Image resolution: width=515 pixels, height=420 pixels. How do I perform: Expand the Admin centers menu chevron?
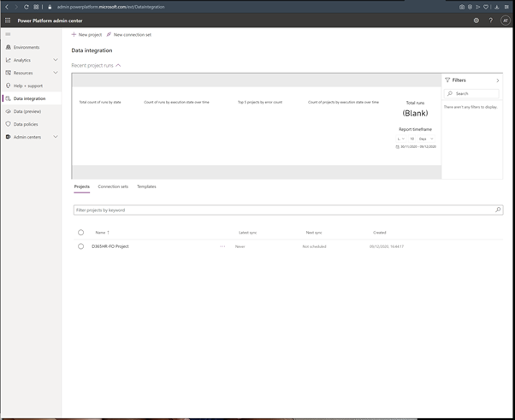(x=56, y=137)
